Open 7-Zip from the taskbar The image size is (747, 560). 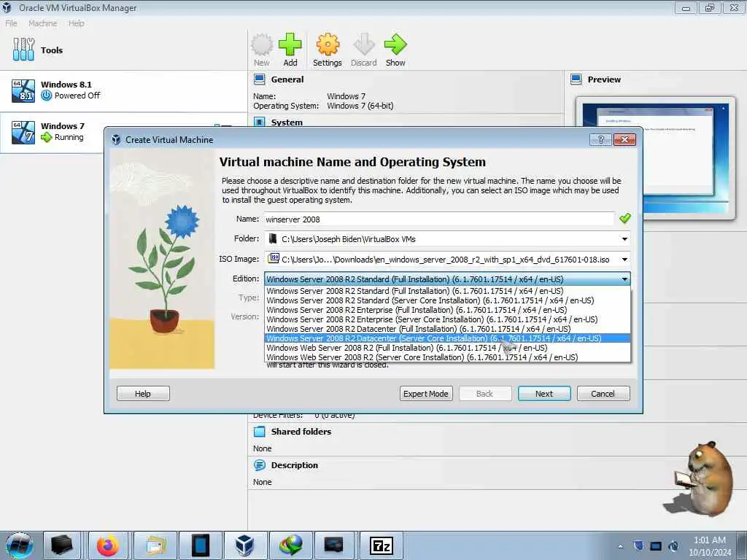(381, 545)
